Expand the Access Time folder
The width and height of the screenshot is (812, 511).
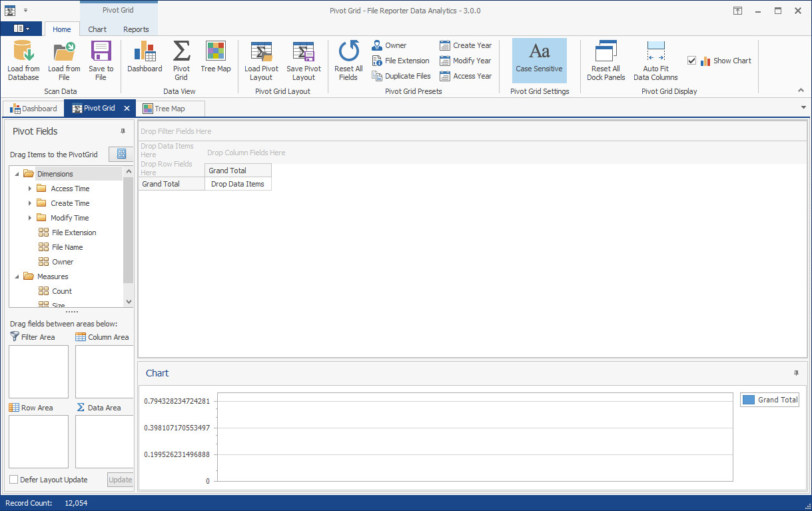pos(30,189)
